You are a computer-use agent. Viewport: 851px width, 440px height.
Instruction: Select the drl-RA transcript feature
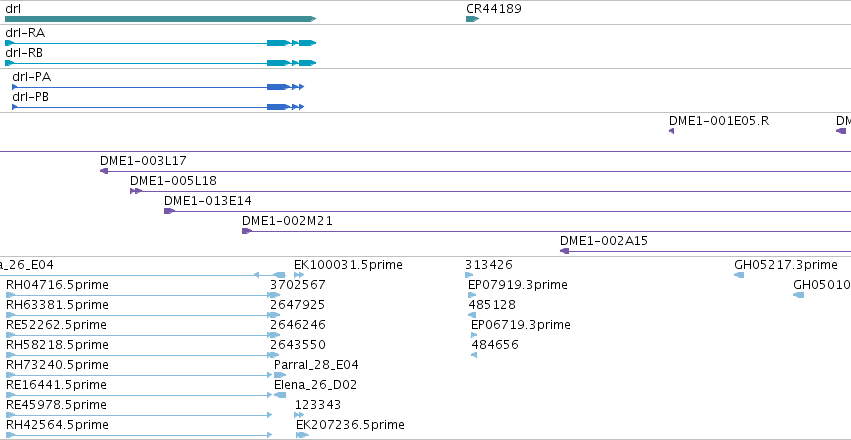(x=160, y=43)
